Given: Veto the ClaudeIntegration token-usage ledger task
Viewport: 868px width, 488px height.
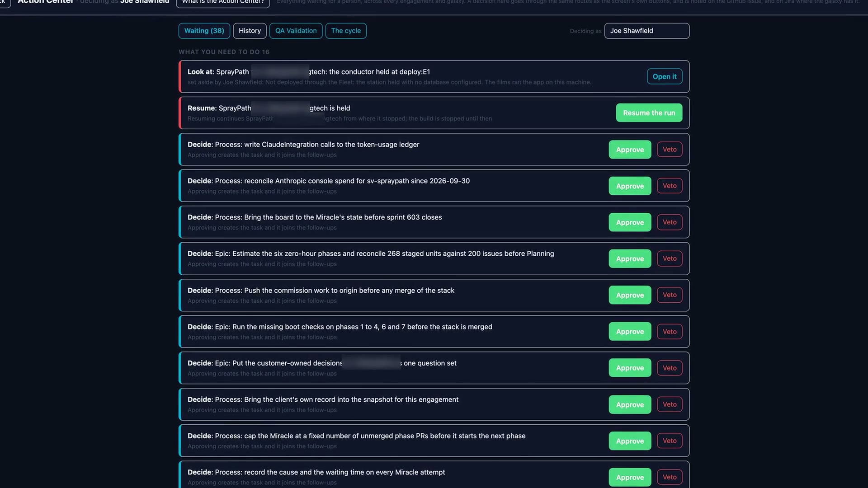Looking at the screenshot, I should (x=670, y=150).
